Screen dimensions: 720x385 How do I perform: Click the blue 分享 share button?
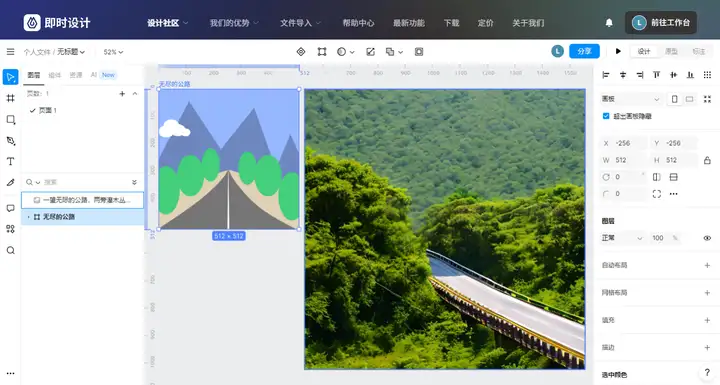click(x=584, y=51)
